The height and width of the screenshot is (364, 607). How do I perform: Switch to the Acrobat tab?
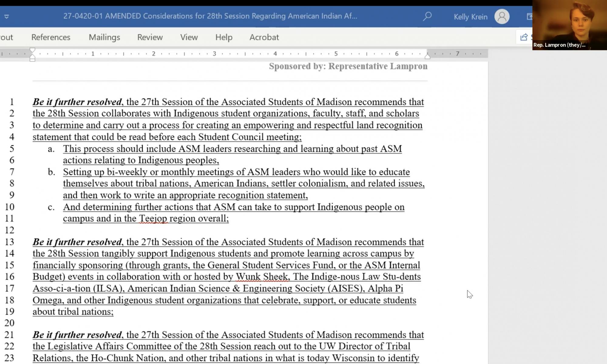point(264,37)
